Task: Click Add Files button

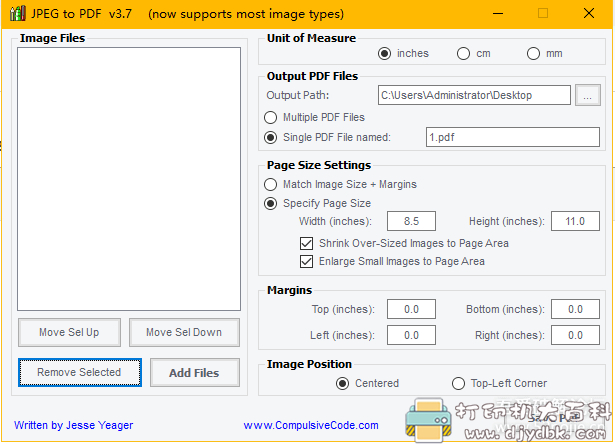Action: (195, 373)
